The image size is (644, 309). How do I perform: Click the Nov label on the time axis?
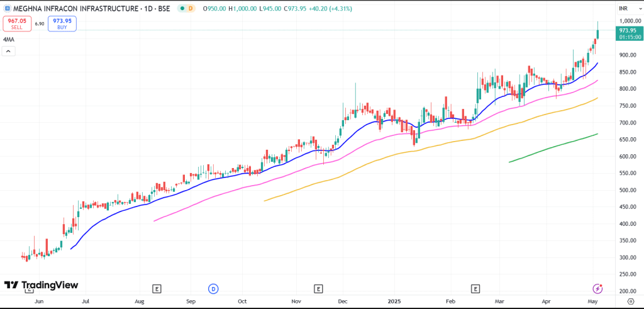pos(296,301)
